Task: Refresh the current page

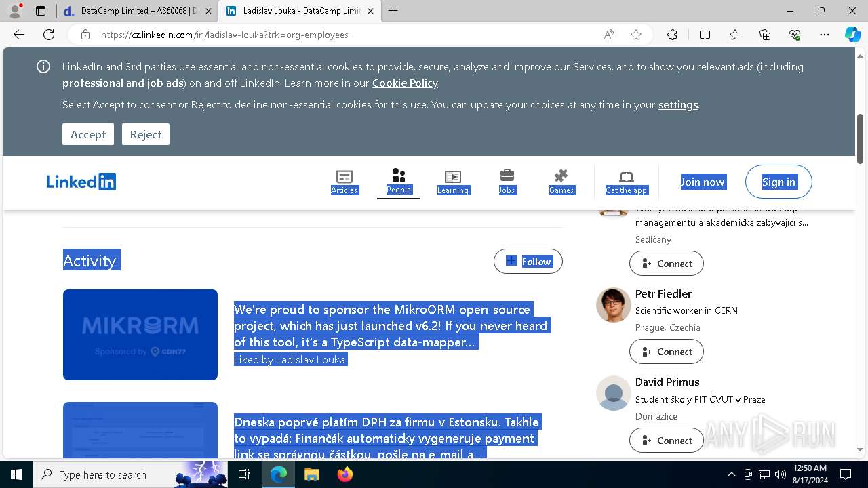Action: click(49, 35)
